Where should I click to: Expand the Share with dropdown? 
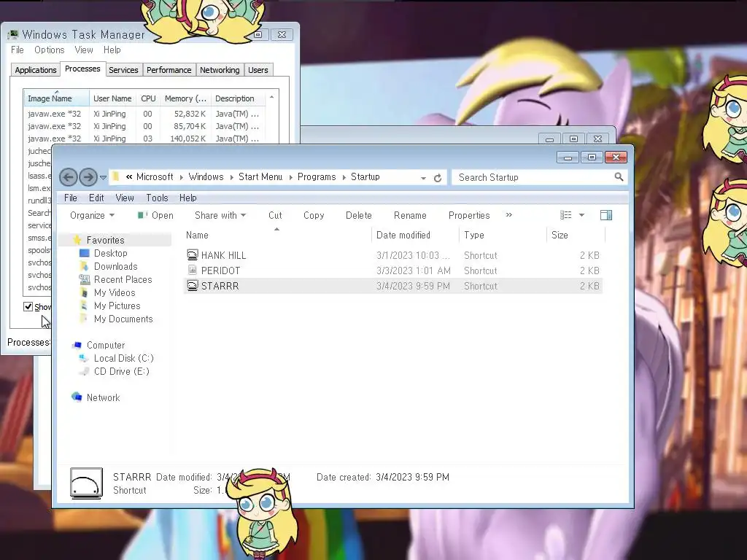[220, 215]
